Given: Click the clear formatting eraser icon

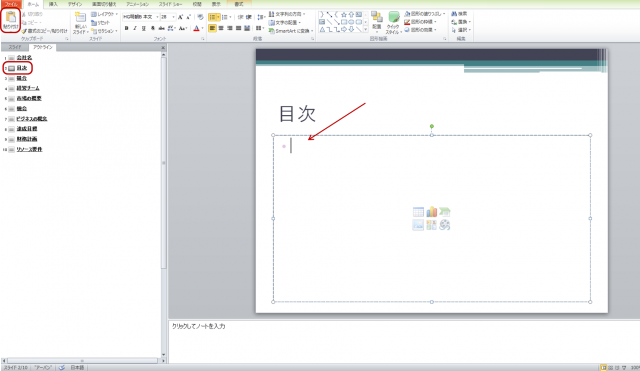Looking at the screenshot, I should pyautogui.click(x=200, y=17).
